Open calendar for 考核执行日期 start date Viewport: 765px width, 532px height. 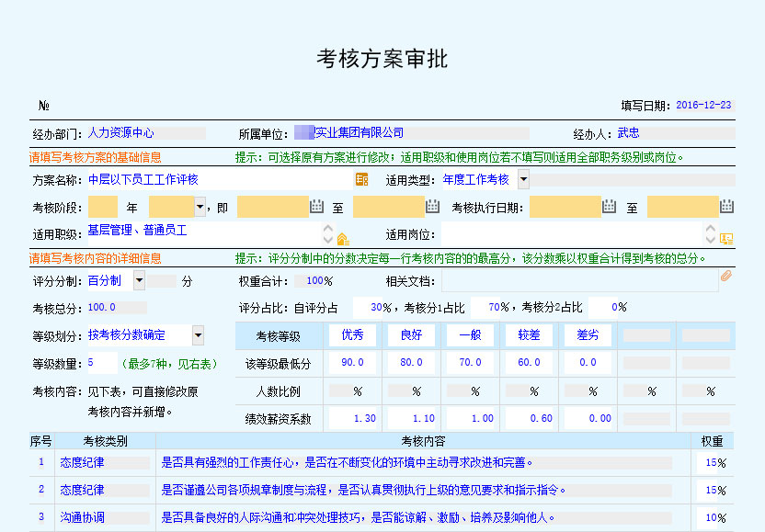[609, 206]
